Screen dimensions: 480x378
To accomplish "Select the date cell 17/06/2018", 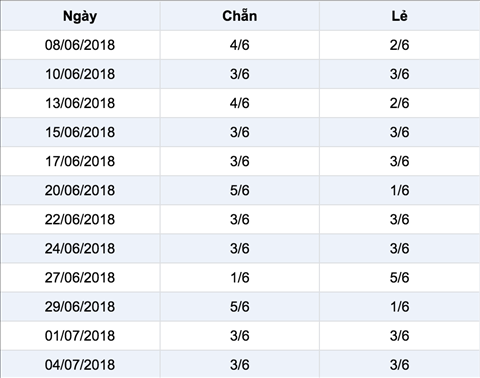I will tap(80, 161).
